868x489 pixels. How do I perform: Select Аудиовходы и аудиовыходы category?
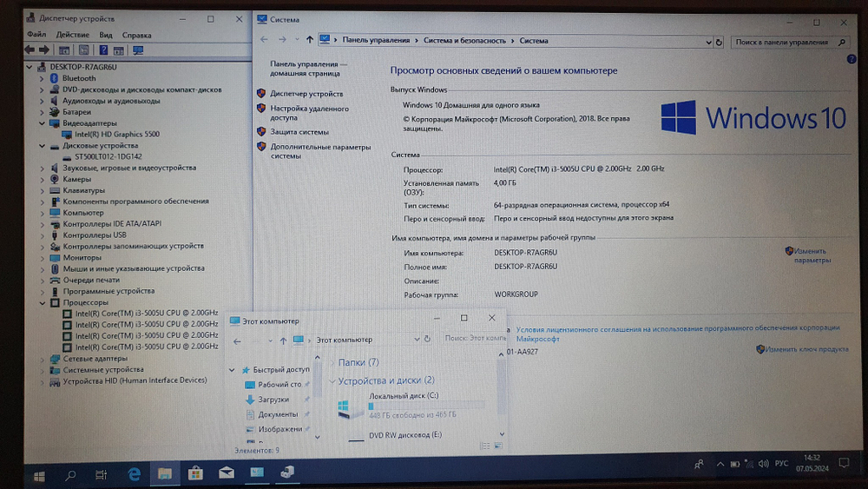pyautogui.click(x=111, y=101)
